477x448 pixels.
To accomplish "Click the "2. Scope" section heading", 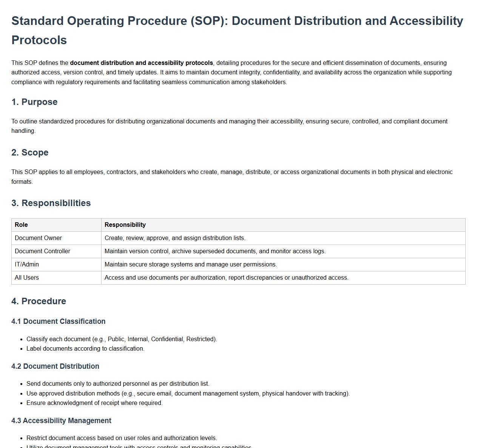I will click(30, 152).
